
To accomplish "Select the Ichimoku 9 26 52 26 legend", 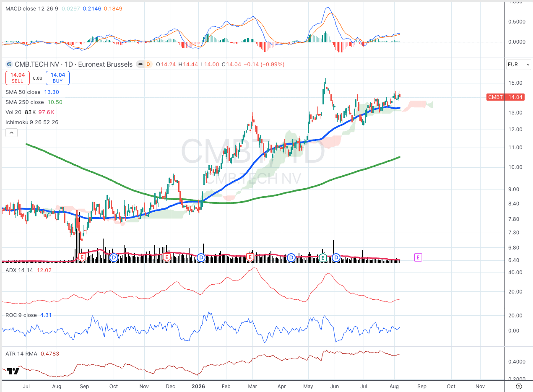I will tap(32, 122).
